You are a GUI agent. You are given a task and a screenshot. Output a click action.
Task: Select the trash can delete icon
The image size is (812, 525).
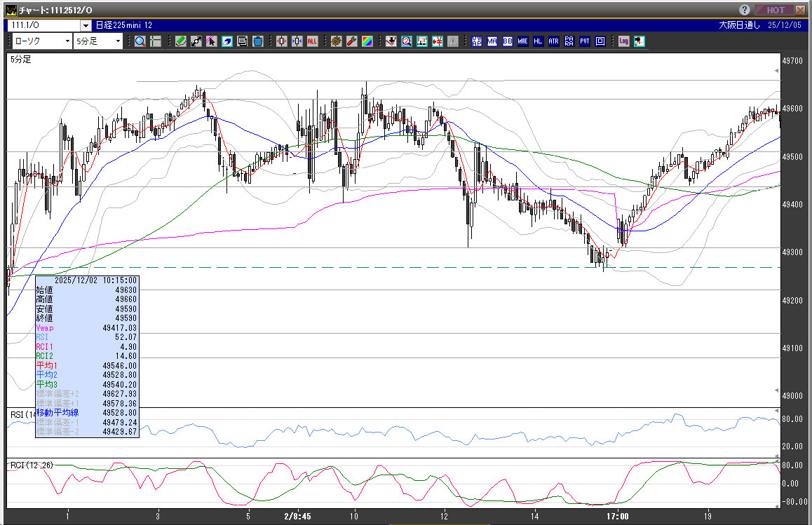coord(257,41)
